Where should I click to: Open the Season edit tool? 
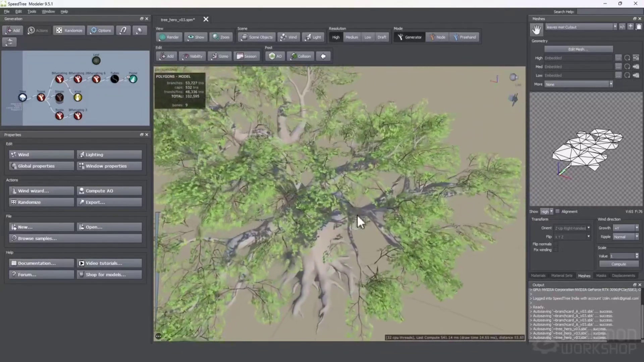click(247, 56)
